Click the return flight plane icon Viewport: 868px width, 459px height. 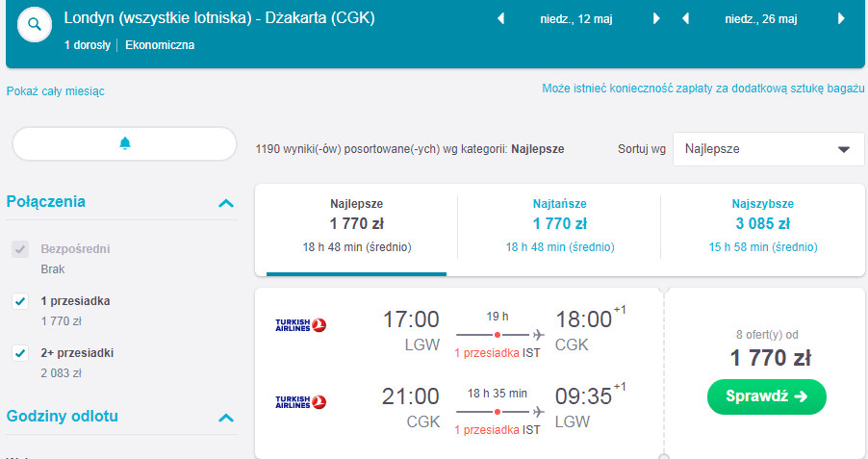538,412
